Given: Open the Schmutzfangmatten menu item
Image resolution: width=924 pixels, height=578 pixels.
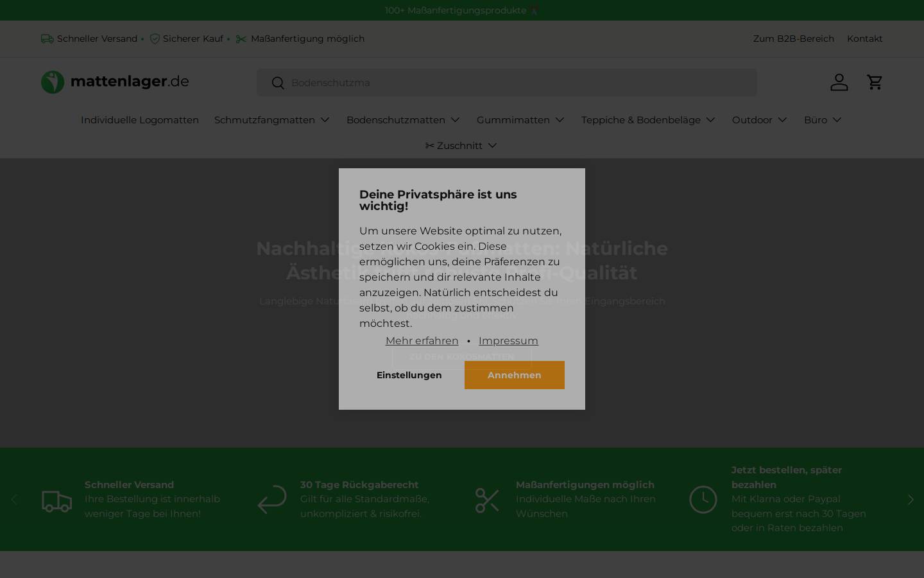Looking at the screenshot, I should point(264,120).
